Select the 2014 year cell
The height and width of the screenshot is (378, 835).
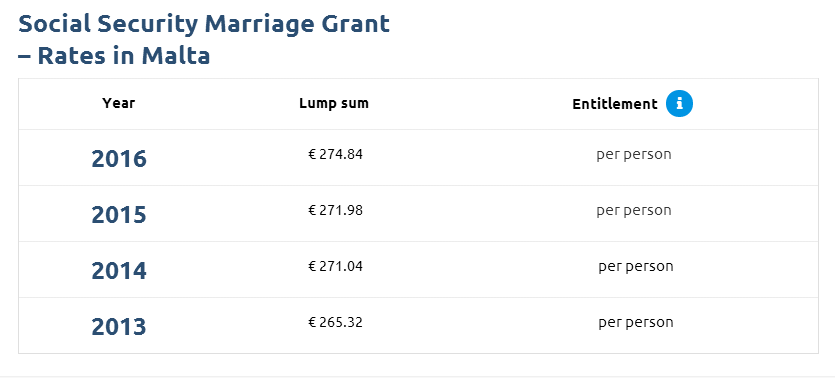pos(119,270)
